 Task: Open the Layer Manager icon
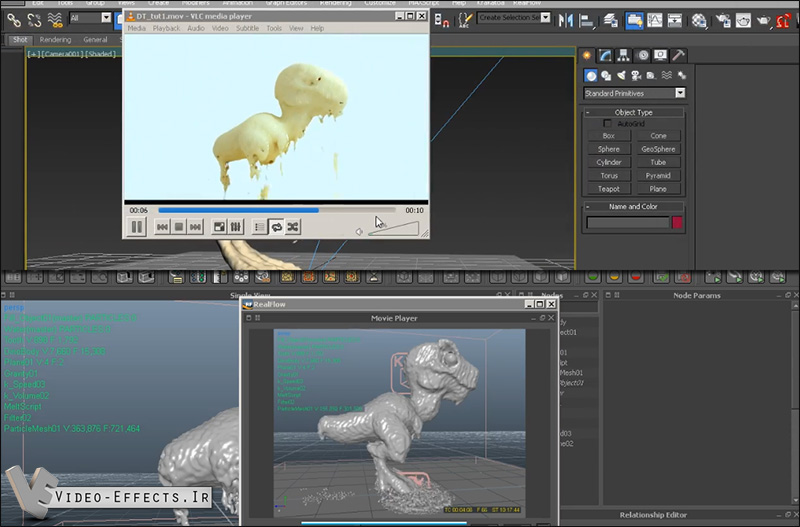click(x=611, y=20)
